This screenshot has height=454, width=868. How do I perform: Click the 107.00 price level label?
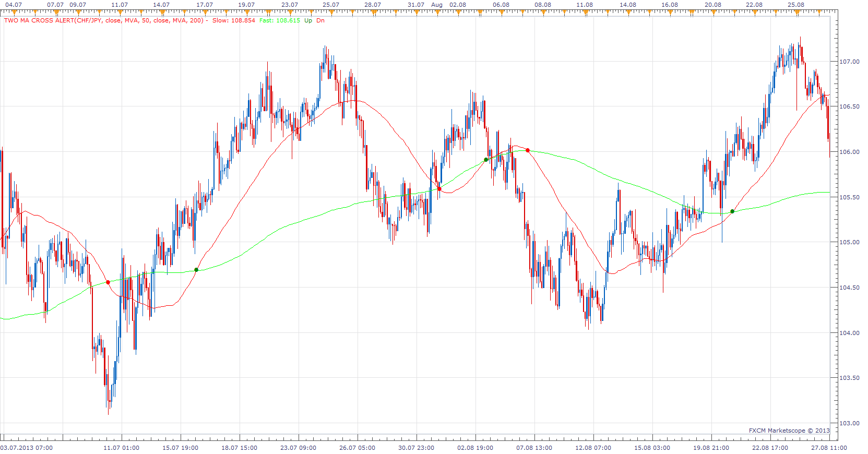click(849, 62)
